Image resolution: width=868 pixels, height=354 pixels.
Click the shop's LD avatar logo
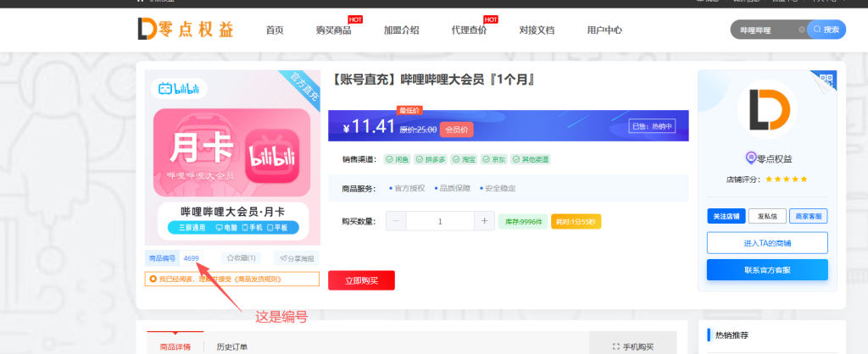click(767, 108)
